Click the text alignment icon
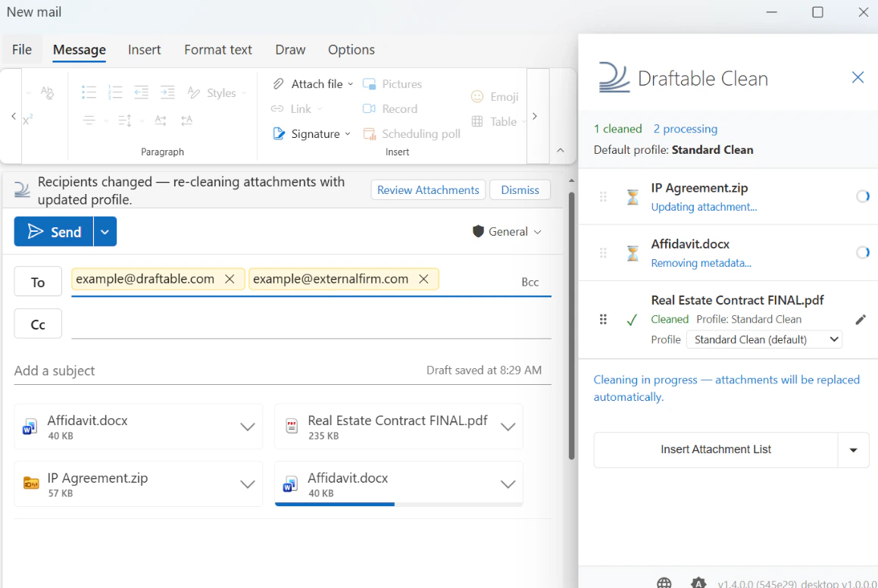 coord(89,120)
